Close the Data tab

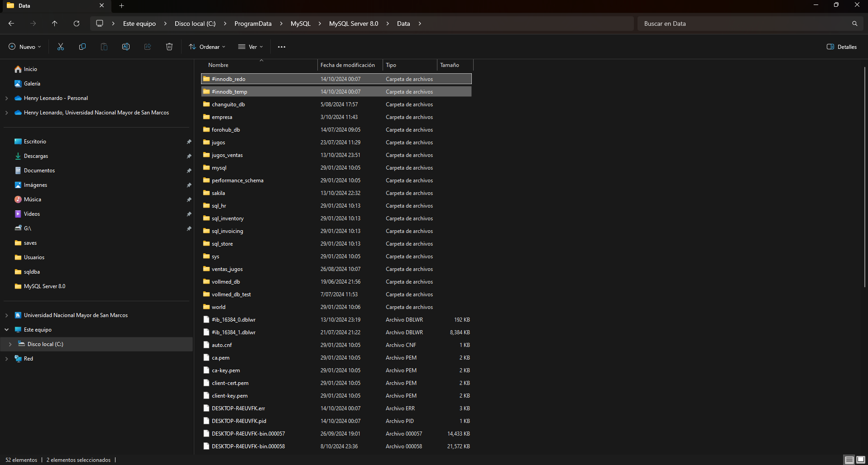point(101,5)
